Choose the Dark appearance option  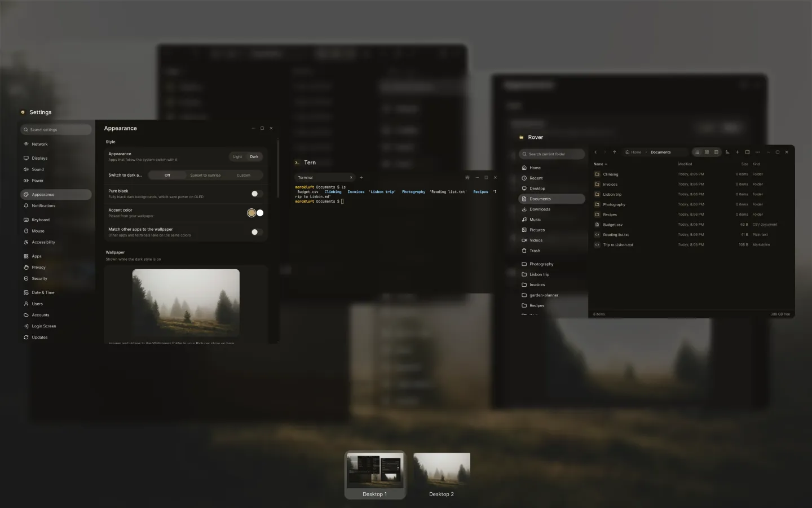pos(254,156)
